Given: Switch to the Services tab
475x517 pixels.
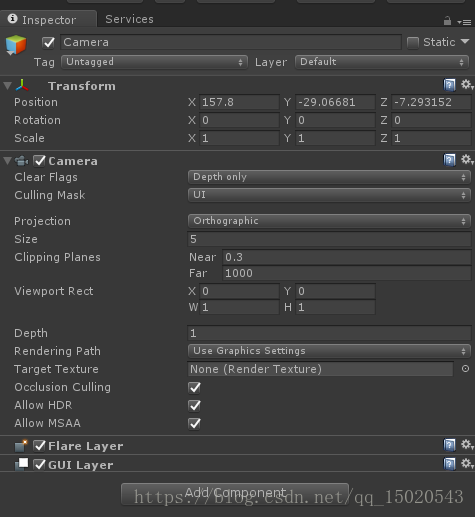Looking at the screenshot, I should pyautogui.click(x=129, y=19).
